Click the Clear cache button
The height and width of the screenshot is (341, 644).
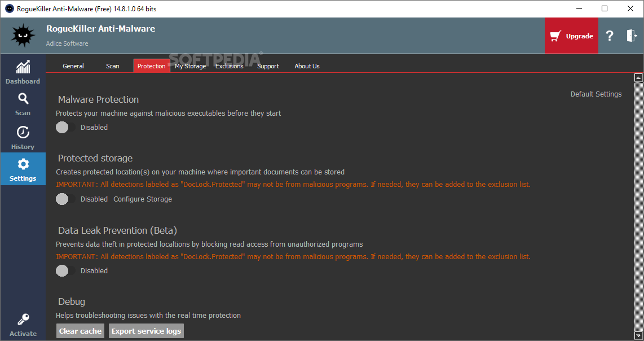(80, 331)
